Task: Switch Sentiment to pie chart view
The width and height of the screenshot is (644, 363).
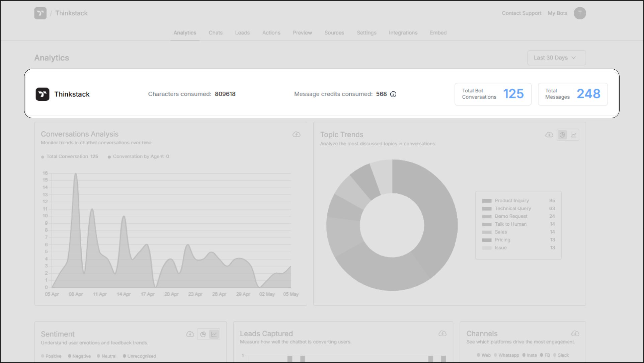Action: click(203, 334)
